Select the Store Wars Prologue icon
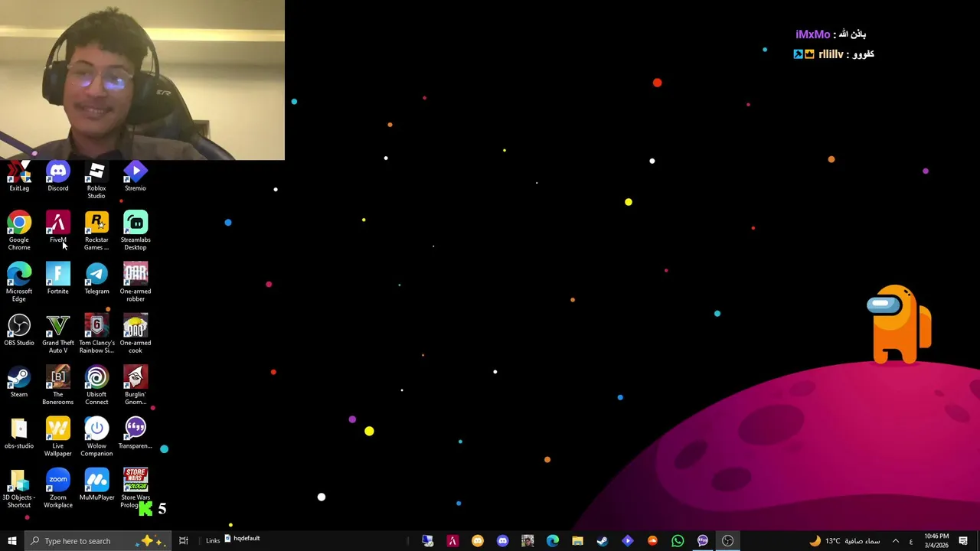This screenshot has width=980, height=551. 136,488
